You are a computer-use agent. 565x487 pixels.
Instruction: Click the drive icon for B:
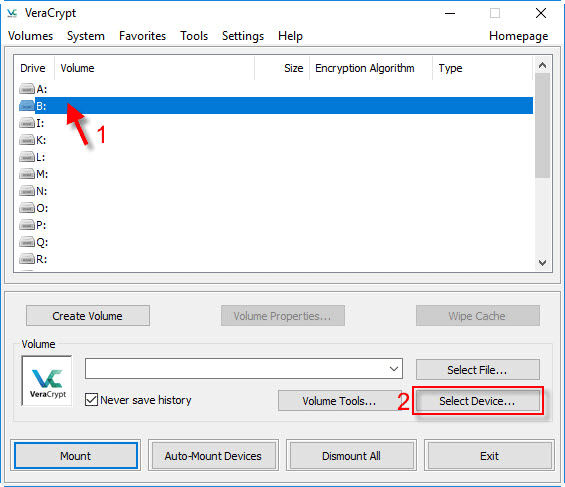[27, 106]
